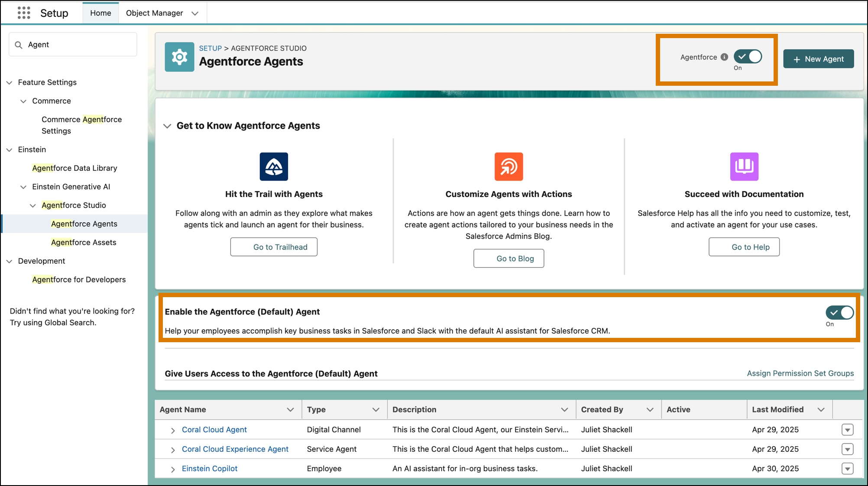Collapse the Development tree node
868x486 pixels.
(9, 261)
